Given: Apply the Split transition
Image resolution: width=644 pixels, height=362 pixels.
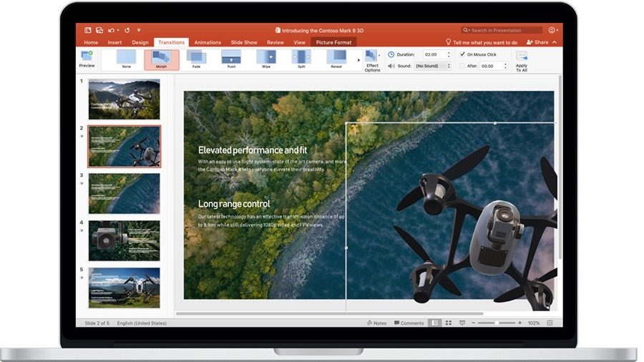Looking at the screenshot, I should pyautogui.click(x=301, y=59).
